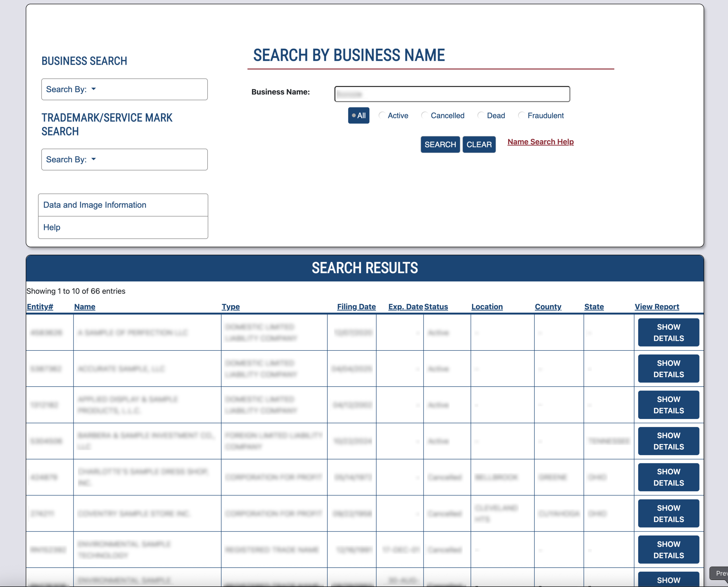Click into Business Name input field
The height and width of the screenshot is (587, 728).
[452, 94]
